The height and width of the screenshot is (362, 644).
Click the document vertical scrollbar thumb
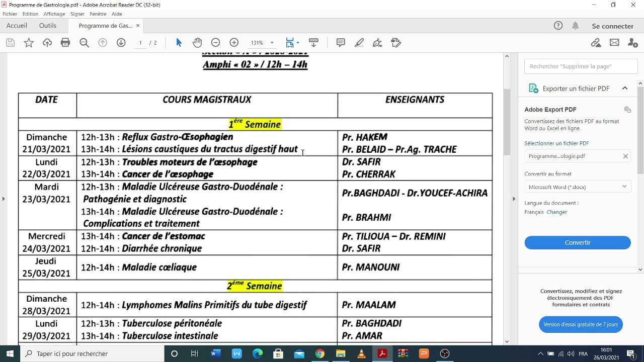tap(507, 121)
